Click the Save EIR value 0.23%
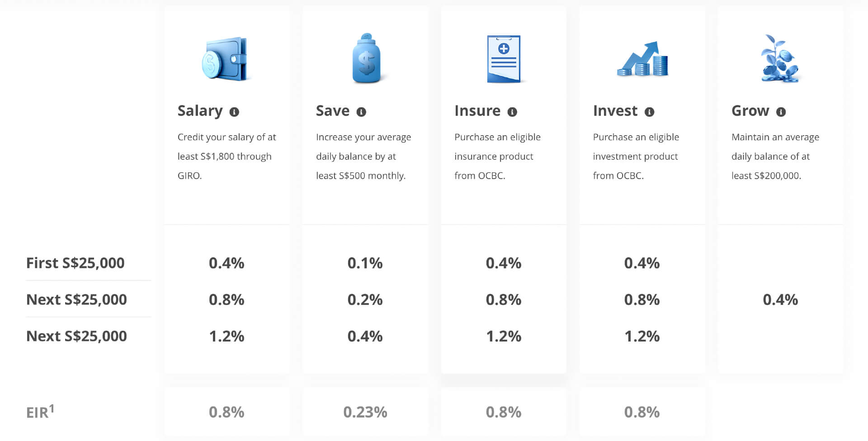 (365, 412)
